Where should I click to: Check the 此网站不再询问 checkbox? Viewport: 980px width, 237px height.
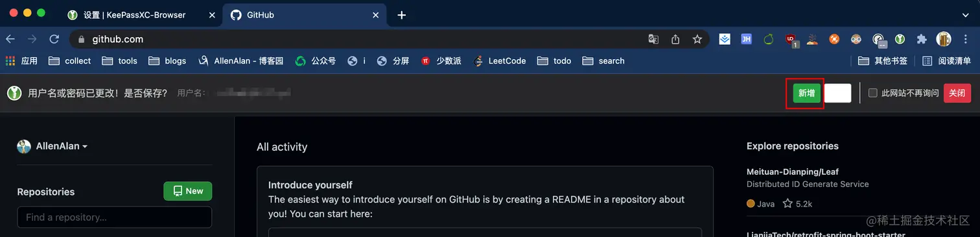(872, 93)
